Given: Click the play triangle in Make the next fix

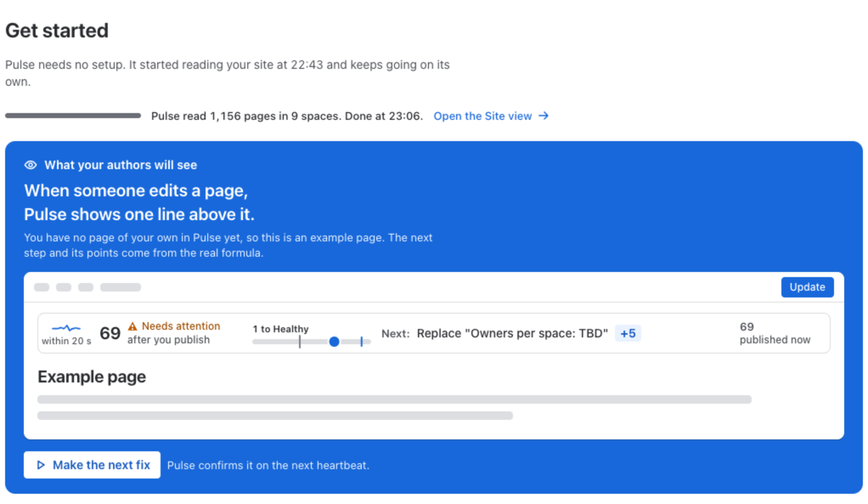Looking at the screenshot, I should [41, 465].
